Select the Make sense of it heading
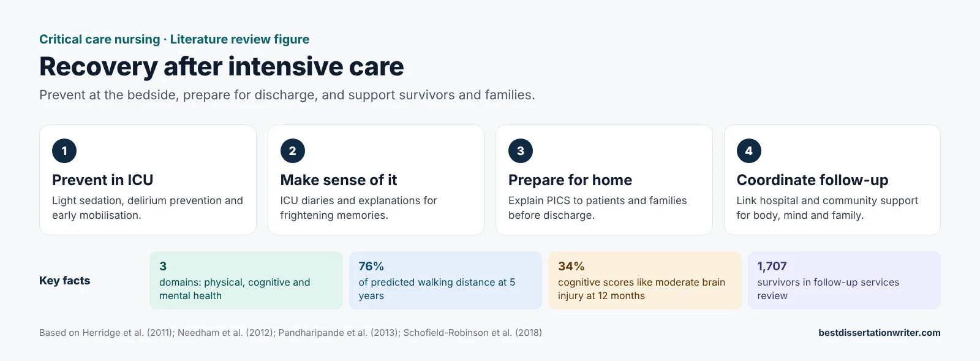 [338, 180]
